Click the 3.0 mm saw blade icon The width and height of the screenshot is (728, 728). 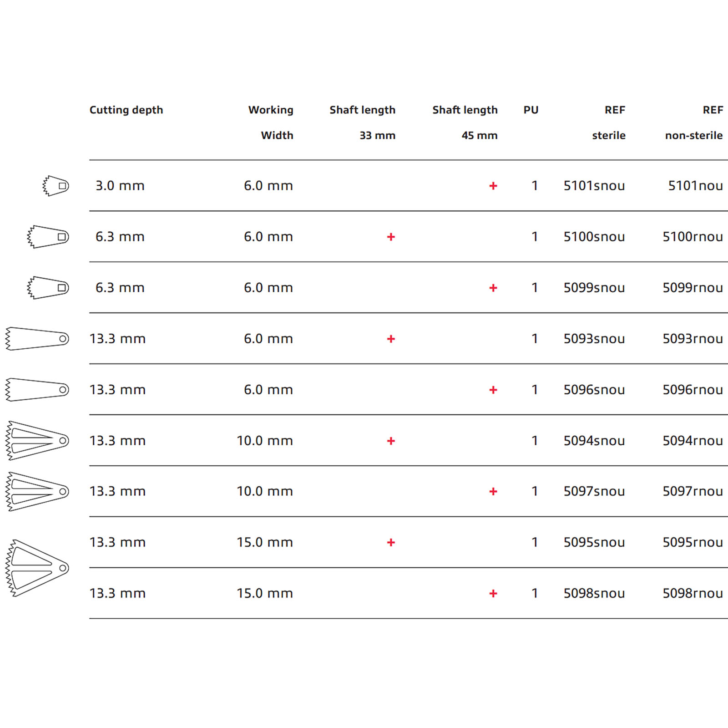click(x=56, y=186)
